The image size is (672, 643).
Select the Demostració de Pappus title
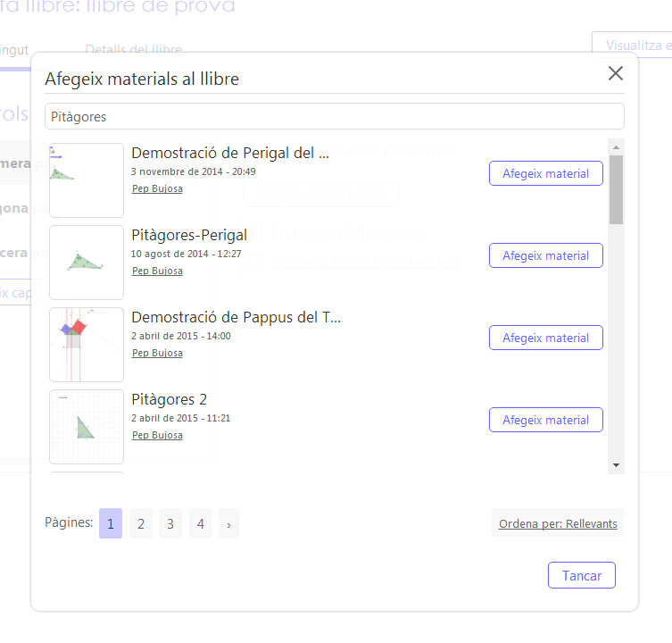[236, 317]
